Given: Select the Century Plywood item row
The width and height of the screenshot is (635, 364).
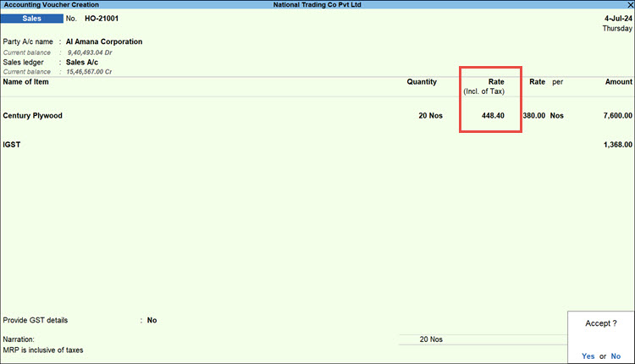Looking at the screenshot, I should click(x=33, y=115).
